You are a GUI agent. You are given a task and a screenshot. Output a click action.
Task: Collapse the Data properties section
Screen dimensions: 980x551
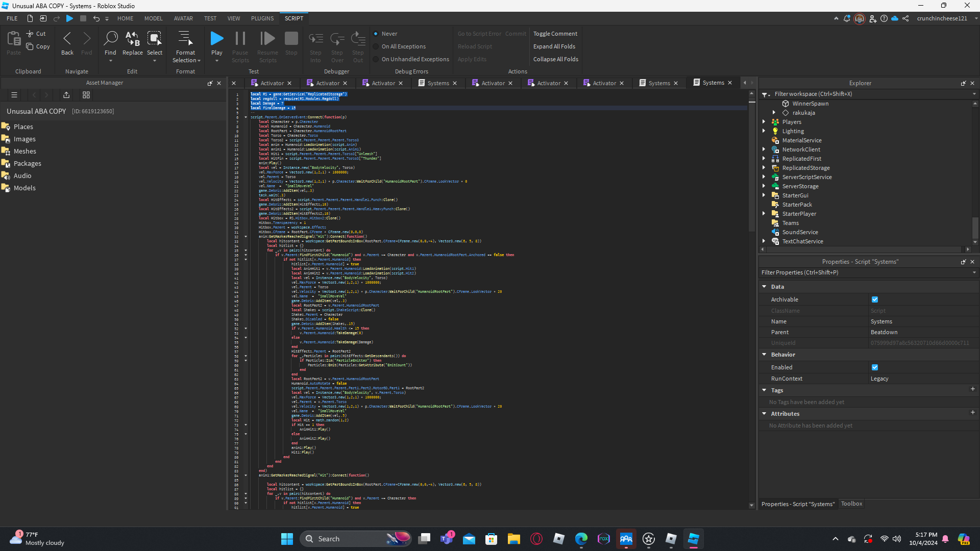(x=764, y=287)
